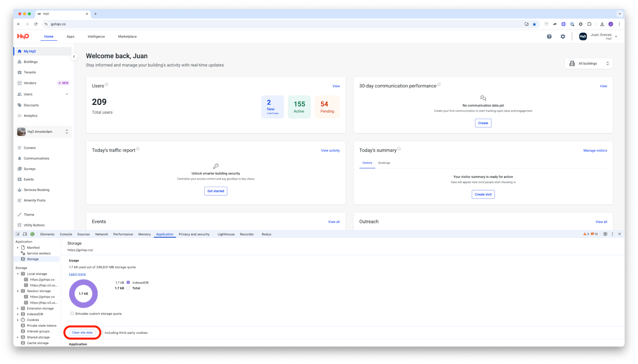The image size is (638, 364).
Task: Click the help question mark icon
Action: coord(549,37)
